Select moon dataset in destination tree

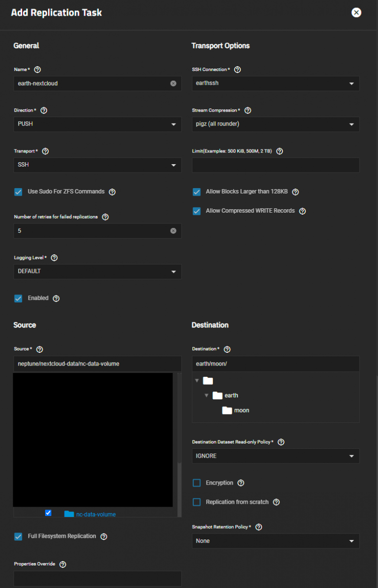coord(241,411)
